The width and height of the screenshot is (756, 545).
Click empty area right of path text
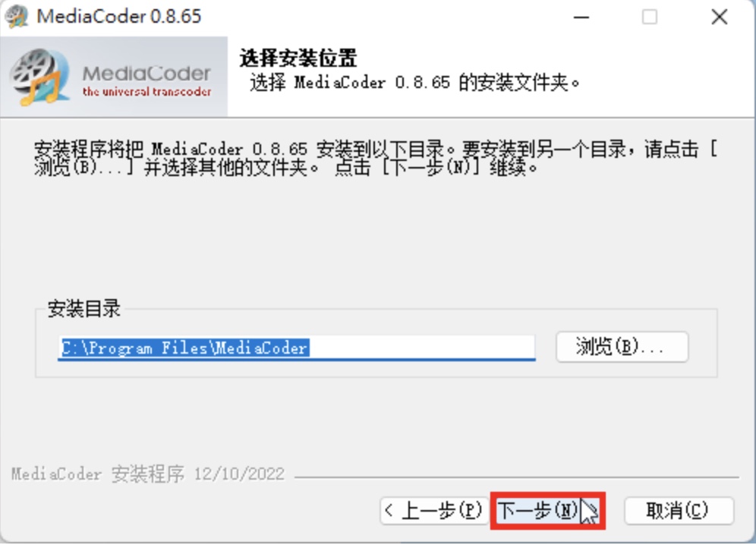pyautogui.click(x=422, y=348)
